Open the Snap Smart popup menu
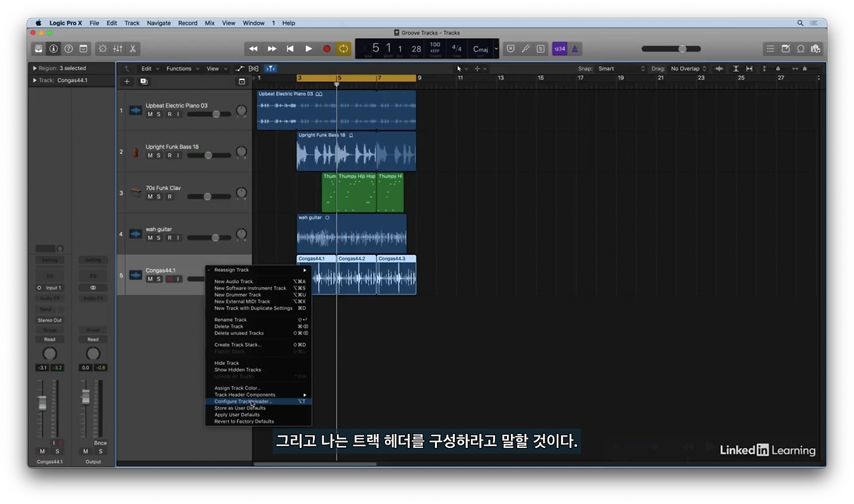This screenshot has width=854, height=504. (622, 69)
